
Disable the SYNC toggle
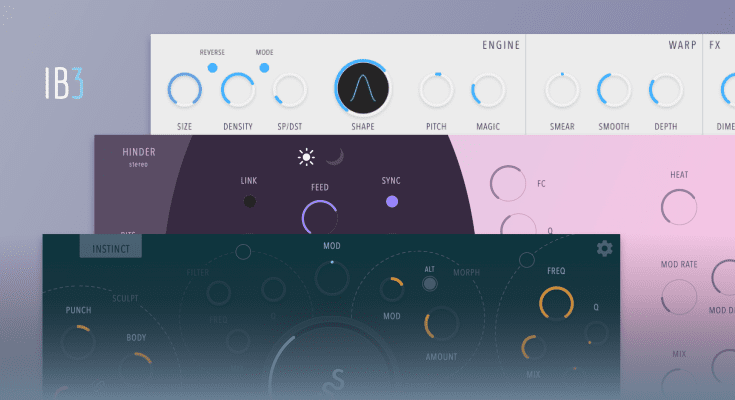(x=391, y=202)
